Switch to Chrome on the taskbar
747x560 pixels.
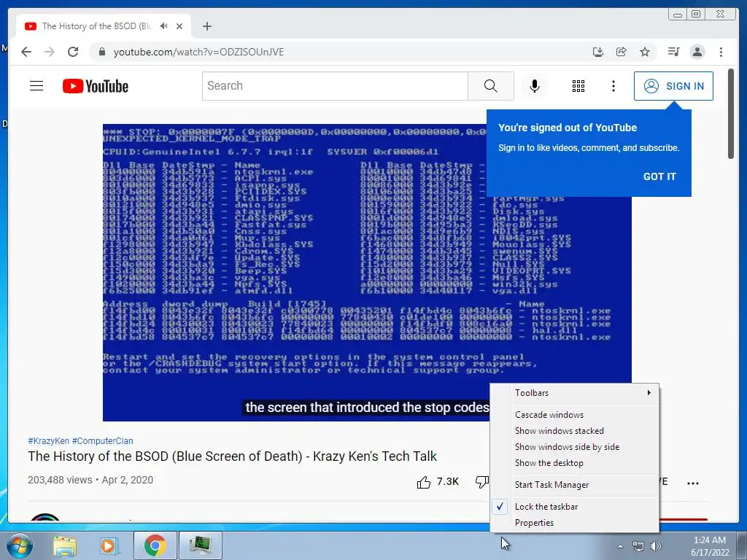pos(155,545)
